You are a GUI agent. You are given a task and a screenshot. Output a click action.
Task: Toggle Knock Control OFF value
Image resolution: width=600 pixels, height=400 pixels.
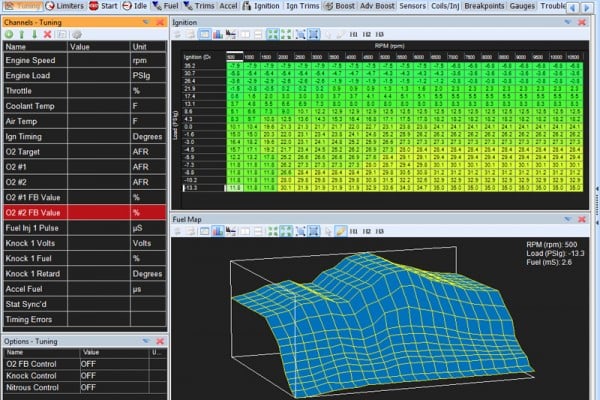(x=114, y=376)
